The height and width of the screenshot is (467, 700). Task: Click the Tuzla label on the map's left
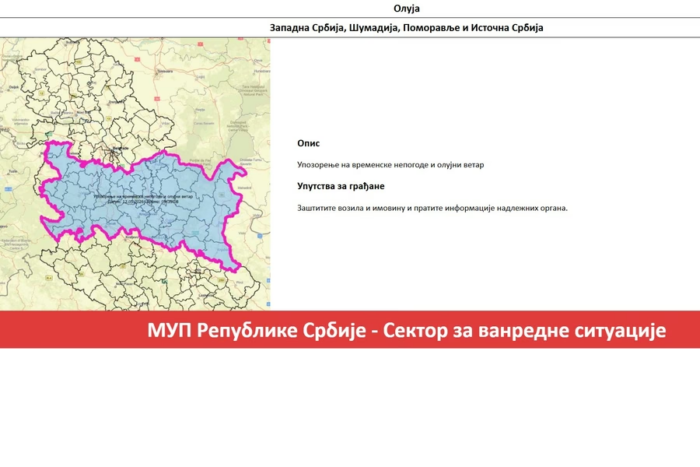(x=12, y=171)
